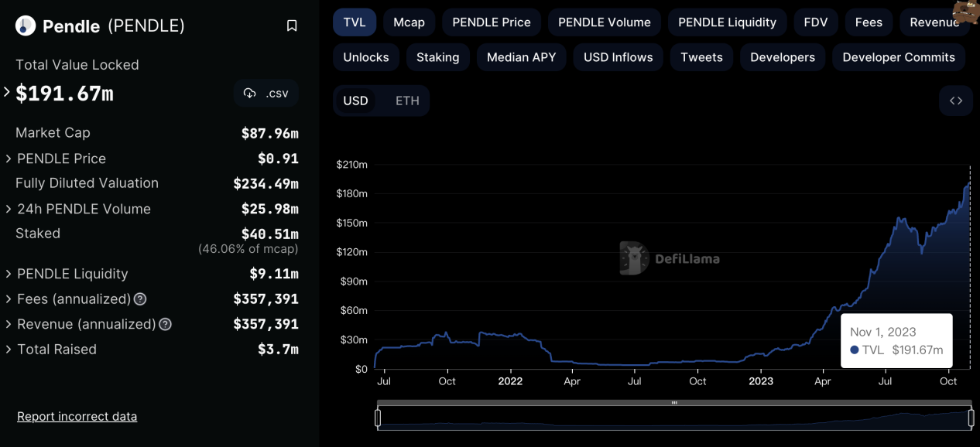Viewport: 980px width, 447px height.
Task: Open the Fees annualized help icon
Action: (140, 299)
